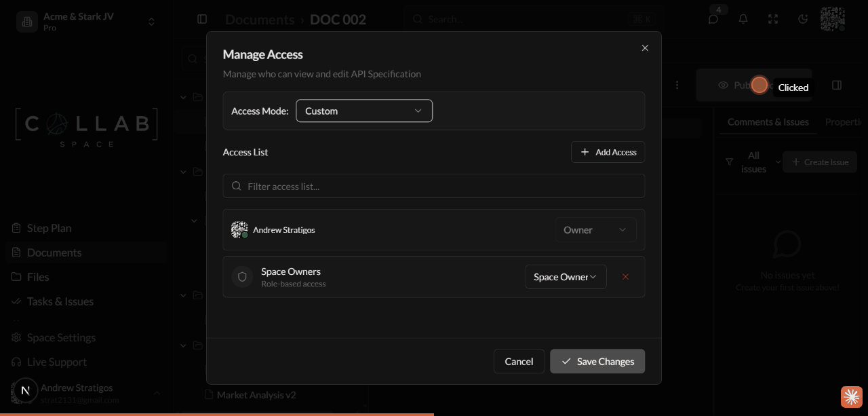Open Documents in the sidebar
Viewport: 868px width, 416px height.
[x=85, y=252]
